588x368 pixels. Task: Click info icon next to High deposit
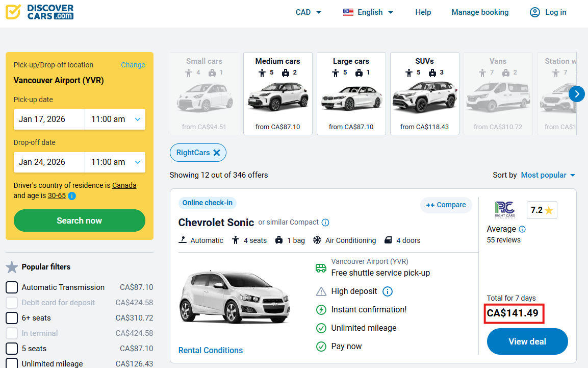[x=387, y=291]
